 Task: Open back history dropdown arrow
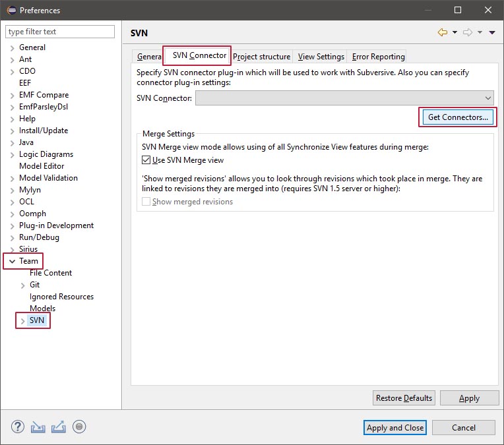click(x=454, y=32)
